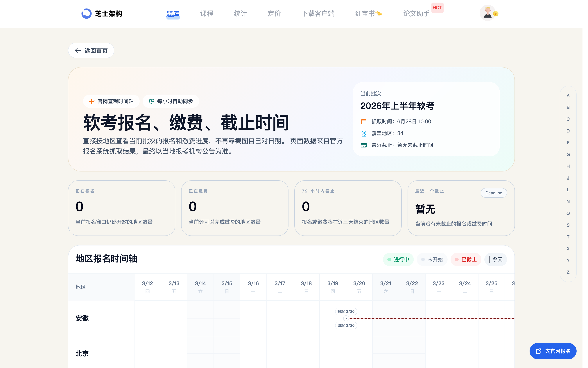Click the 缴起 3/20 marker for 安徽

(346, 325)
